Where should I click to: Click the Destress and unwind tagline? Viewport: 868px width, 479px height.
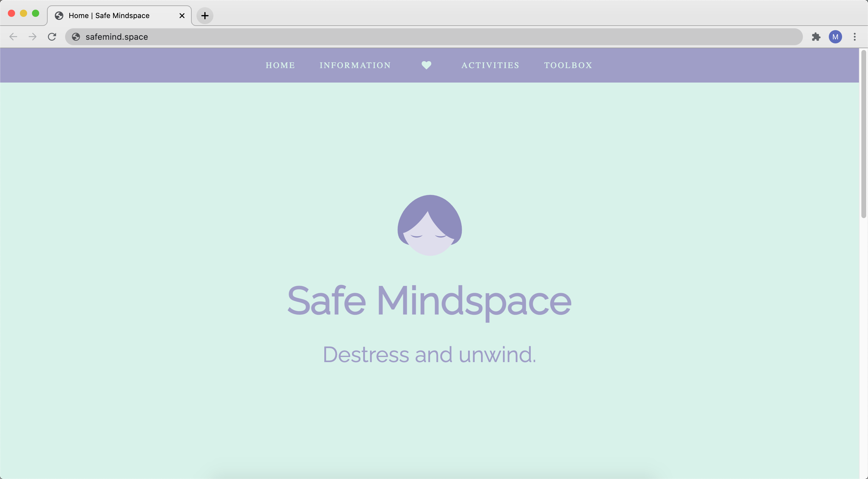429,355
